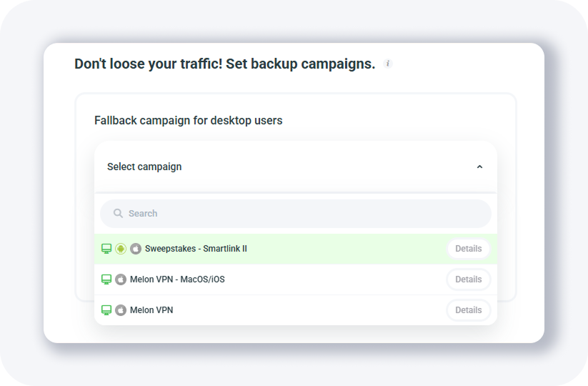Click Android icon on Sweepstakes - Smartlink II
Image resolution: width=588 pixels, height=386 pixels.
pyautogui.click(x=121, y=249)
